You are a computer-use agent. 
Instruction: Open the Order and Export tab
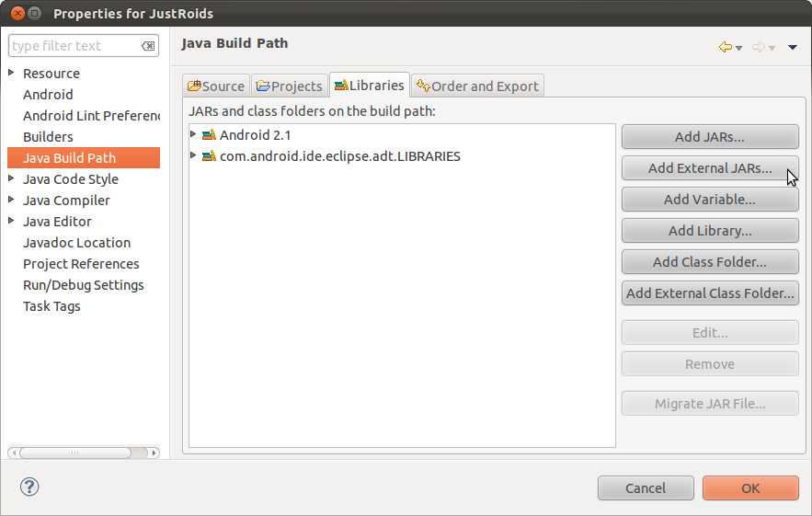click(x=477, y=86)
